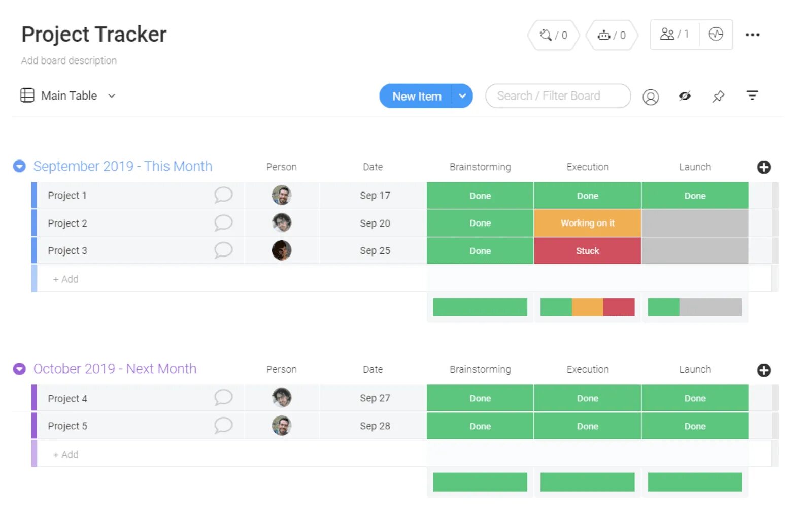This screenshot has width=812, height=513.
Task: Open board options via three-dots menu icon
Action: tap(753, 35)
